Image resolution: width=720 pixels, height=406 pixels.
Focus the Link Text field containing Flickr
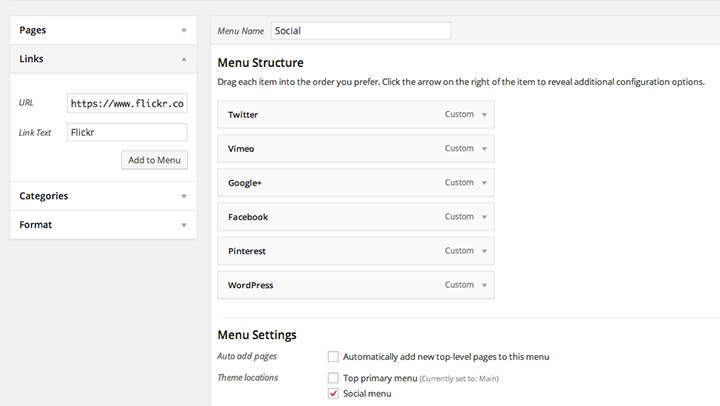[127, 132]
